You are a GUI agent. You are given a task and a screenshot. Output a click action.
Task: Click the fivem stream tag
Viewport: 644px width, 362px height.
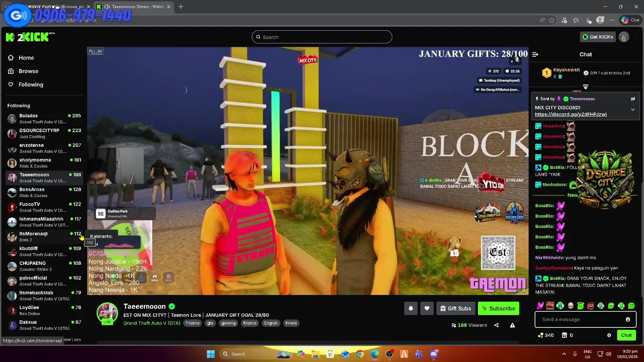291,323
